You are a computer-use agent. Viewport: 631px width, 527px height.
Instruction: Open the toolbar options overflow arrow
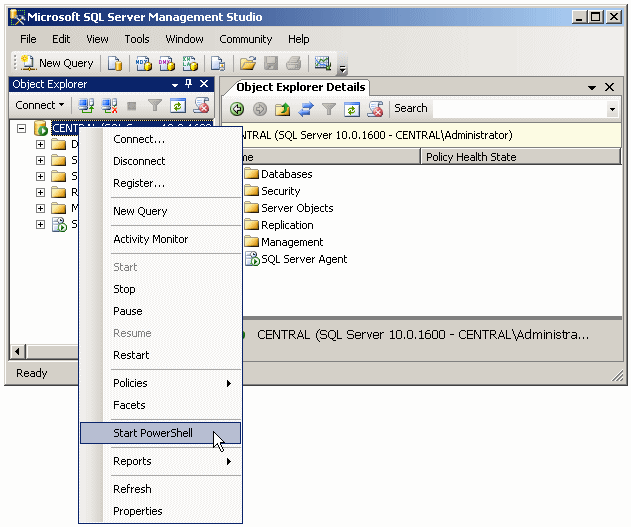coord(342,69)
